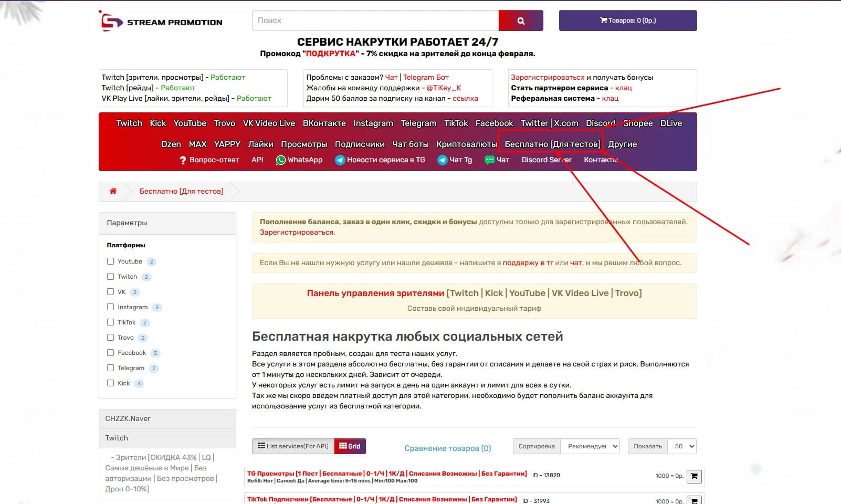Open the Telegram Бот support link
This screenshot has height=504, width=841.
[x=426, y=77]
